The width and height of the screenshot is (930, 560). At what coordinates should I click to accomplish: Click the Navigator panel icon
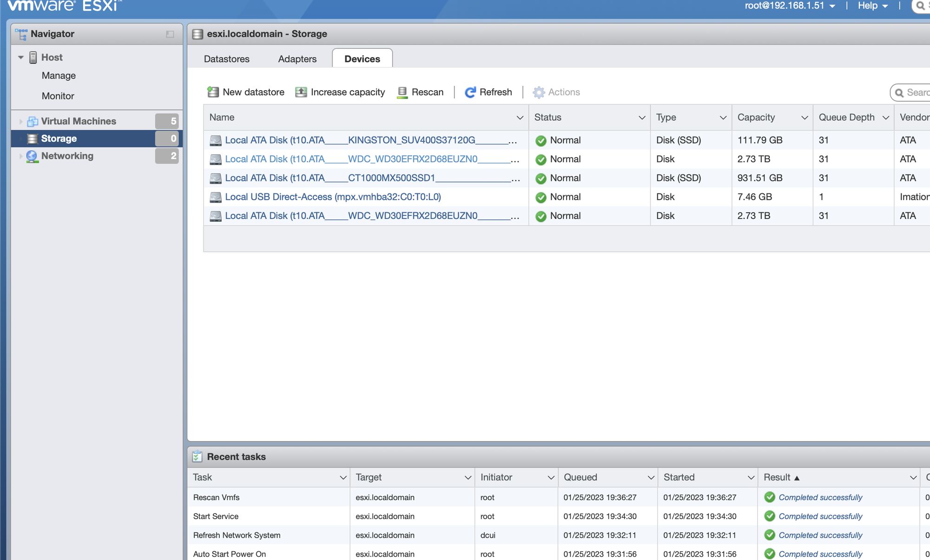pyautogui.click(x=21, y=34)
